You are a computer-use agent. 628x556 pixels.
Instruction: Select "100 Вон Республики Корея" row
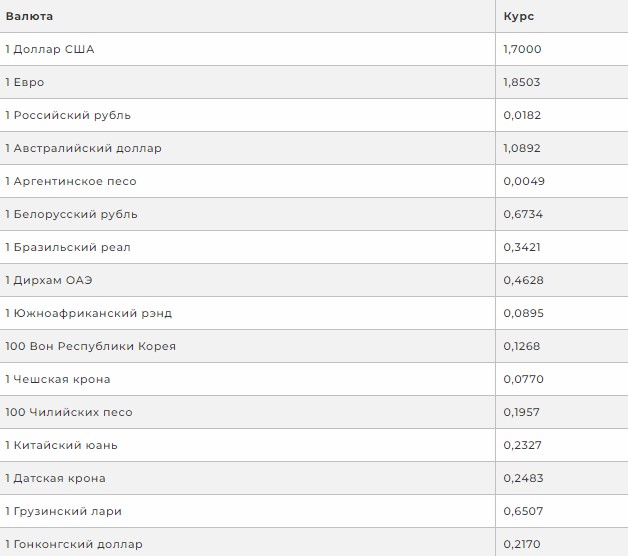click(90, 346)
